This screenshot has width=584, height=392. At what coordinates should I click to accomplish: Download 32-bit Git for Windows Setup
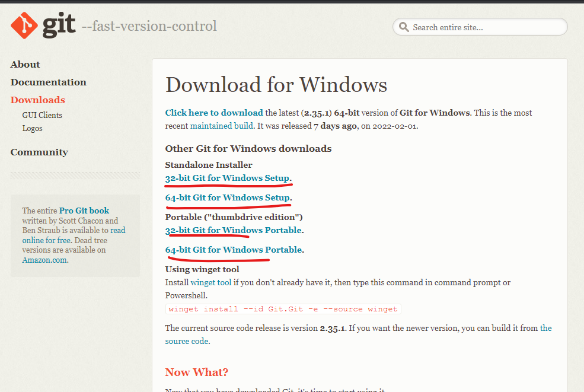pyautogui.click(x=227, y=178)
